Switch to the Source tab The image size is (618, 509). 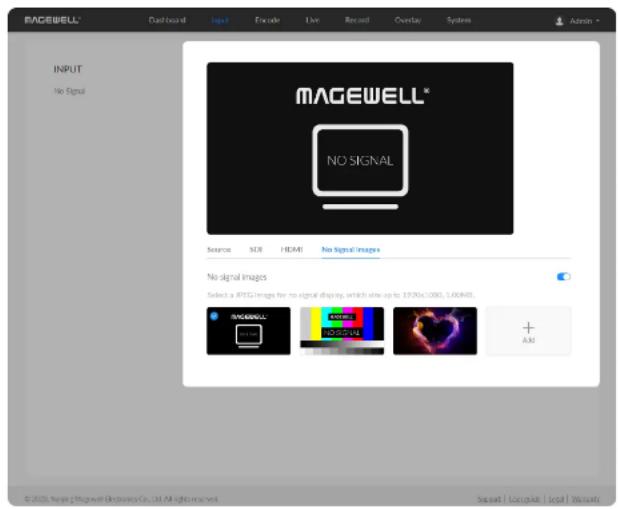(x=219, y=250)
